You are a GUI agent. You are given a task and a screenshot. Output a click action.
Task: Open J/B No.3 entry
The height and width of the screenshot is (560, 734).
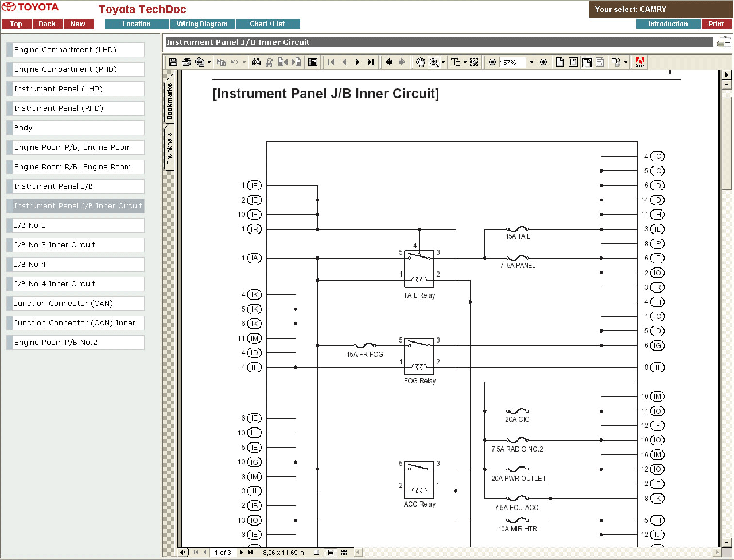(75, 225)
